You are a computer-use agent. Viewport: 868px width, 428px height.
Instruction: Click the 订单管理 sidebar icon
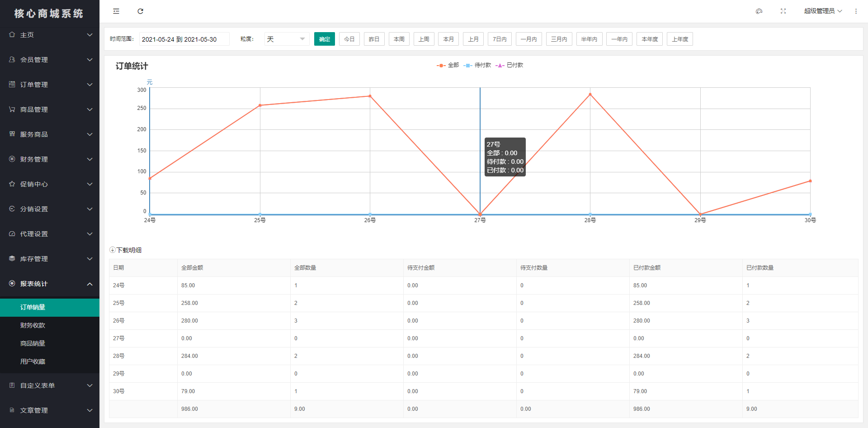(x=12, y=85)
